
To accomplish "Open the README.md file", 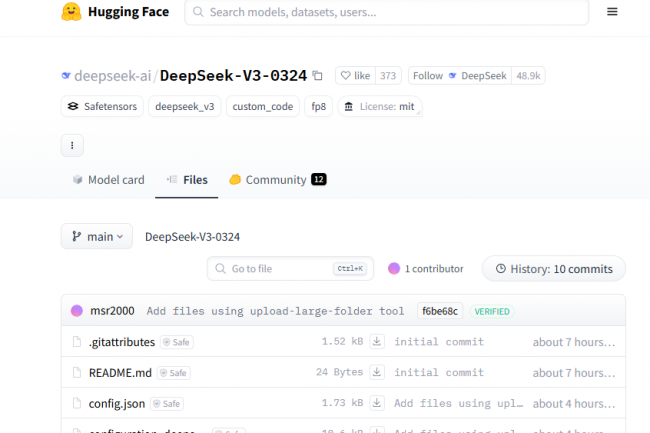I will point(120,373).
